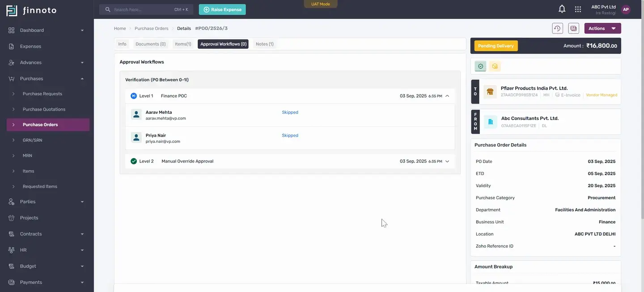Image resolution: width=644 pixels, height=292 pixels.
Task: Expand the Dashboard menu arrow
Action: point(82,30)
